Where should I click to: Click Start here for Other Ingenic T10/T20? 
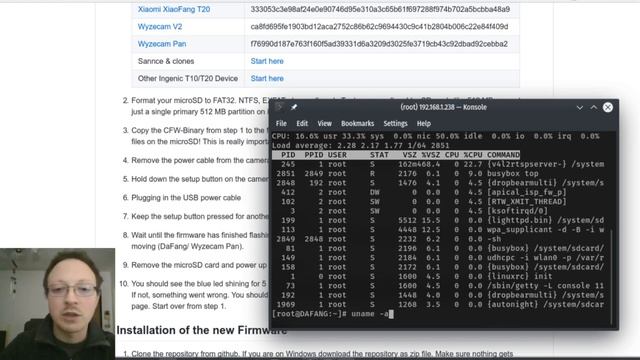coord(267,78)
